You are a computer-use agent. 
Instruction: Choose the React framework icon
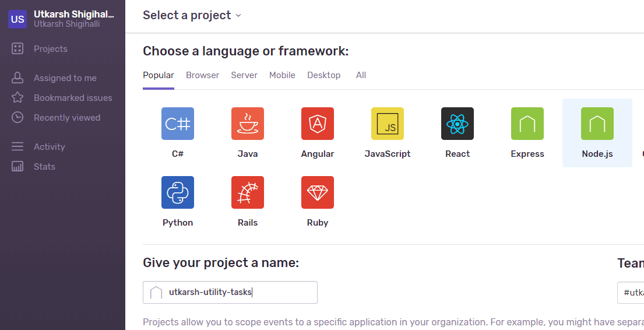click(457, 124)
